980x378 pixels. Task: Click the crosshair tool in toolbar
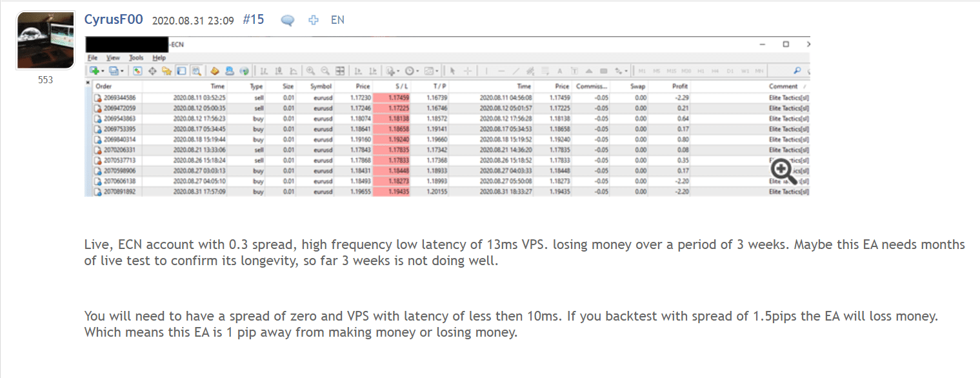coord(468,71)
